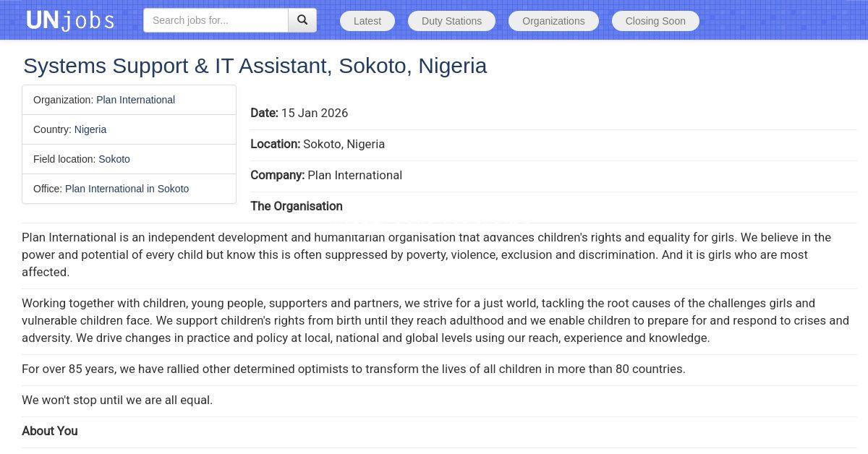
Task: Click "The Organisation" heading
Action: [x=297, y=206]
